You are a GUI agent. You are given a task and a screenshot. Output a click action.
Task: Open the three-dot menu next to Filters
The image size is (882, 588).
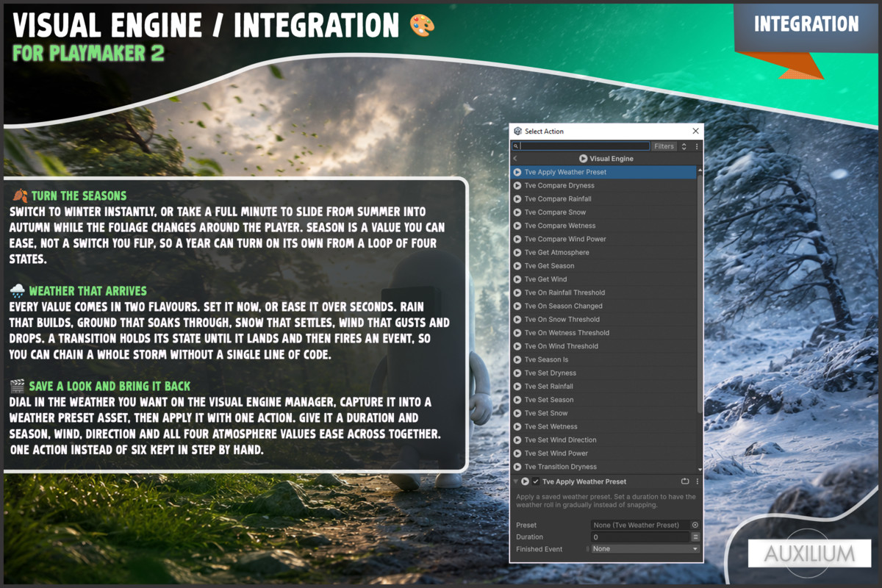697,146
